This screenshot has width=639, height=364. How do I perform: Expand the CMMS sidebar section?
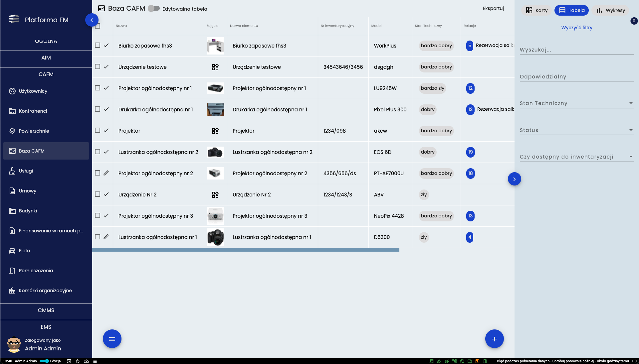point(46,310)
